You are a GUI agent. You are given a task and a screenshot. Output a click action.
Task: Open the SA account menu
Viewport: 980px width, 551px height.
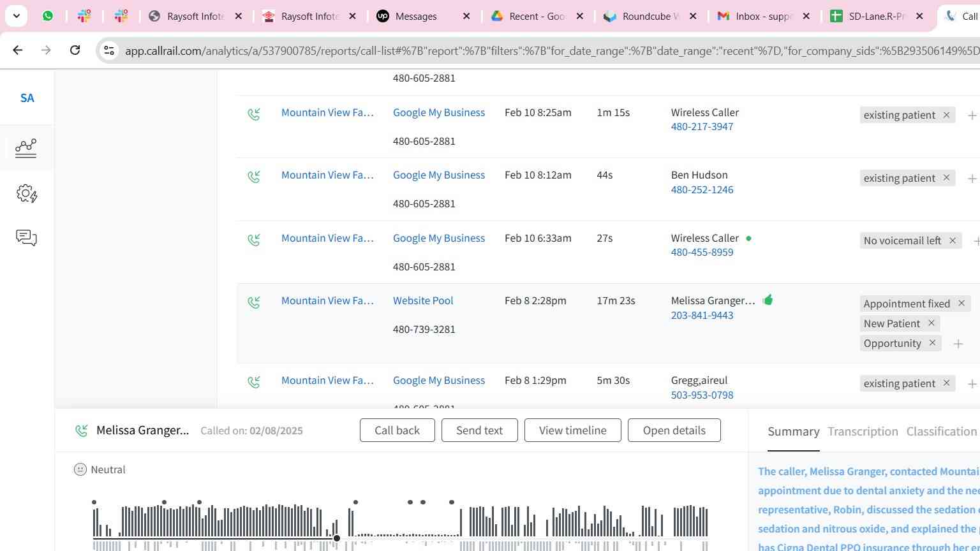[27, 98]
